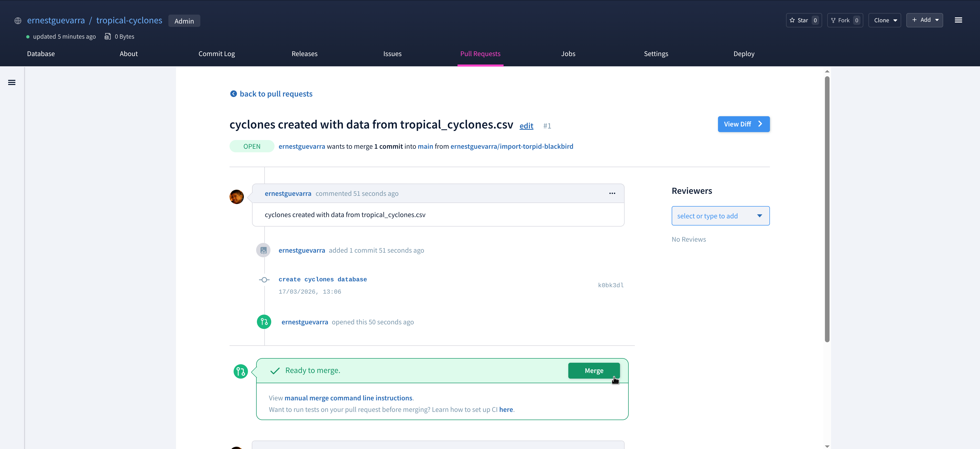
Task: Click ernestguevarra's avatar on the comment
Action: click(237, 197)
